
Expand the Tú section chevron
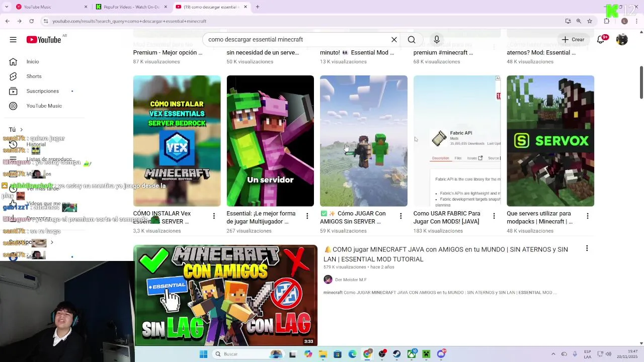21,130
